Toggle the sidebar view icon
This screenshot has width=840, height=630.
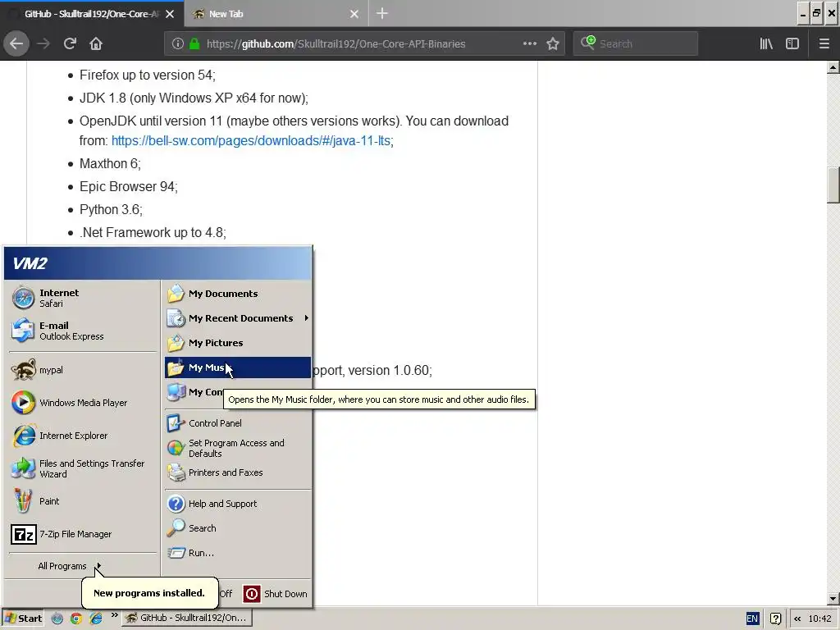point(792,43)
